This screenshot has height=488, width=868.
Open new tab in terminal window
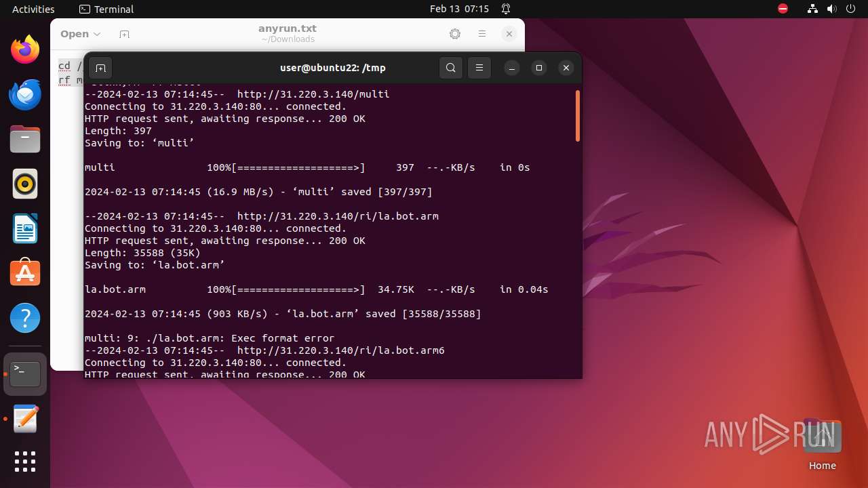[x=100, y=68]
